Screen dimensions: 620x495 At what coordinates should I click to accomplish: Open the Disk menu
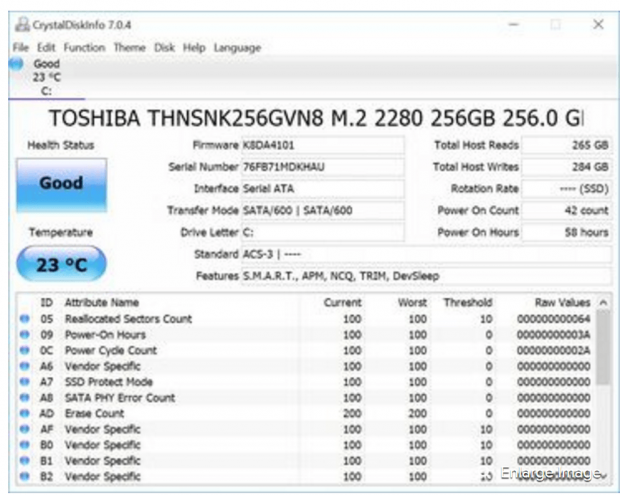pyautogui.click(x=164, y=48)
